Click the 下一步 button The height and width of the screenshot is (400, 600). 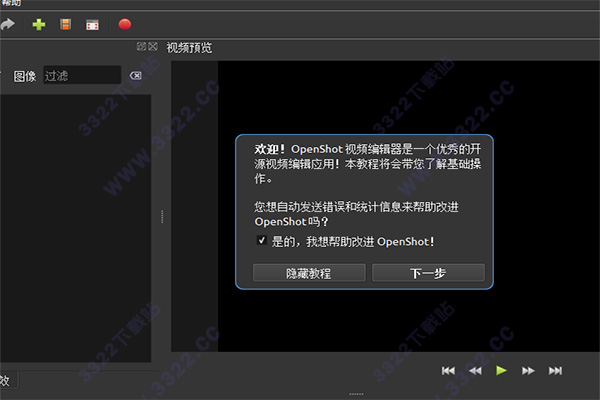tap(428, 273)
